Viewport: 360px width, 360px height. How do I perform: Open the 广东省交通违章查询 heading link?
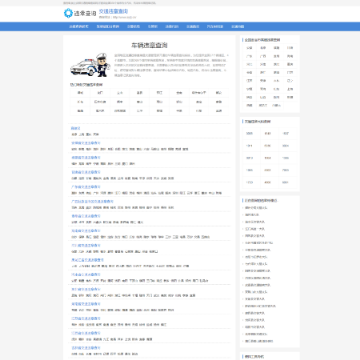click(86, 187)
